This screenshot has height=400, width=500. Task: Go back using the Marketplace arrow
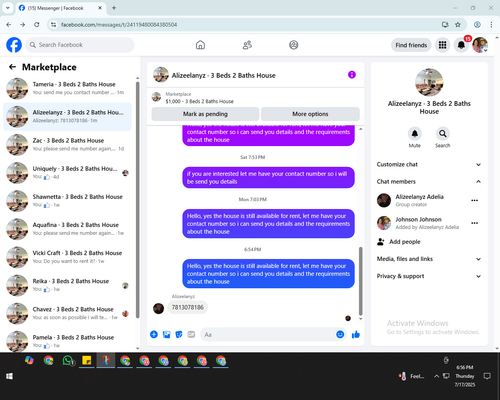point(12,67)
